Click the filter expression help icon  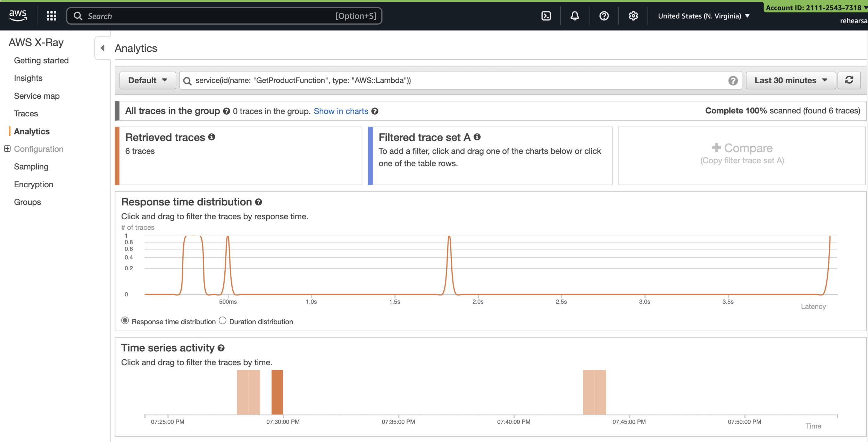point(733,81)
